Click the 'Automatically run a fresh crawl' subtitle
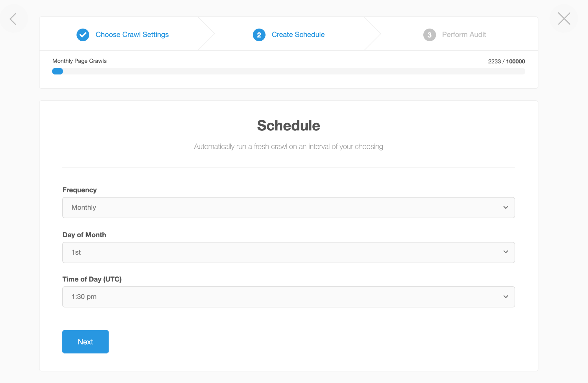Screen dimensions: 588x383 pos(289,147)
